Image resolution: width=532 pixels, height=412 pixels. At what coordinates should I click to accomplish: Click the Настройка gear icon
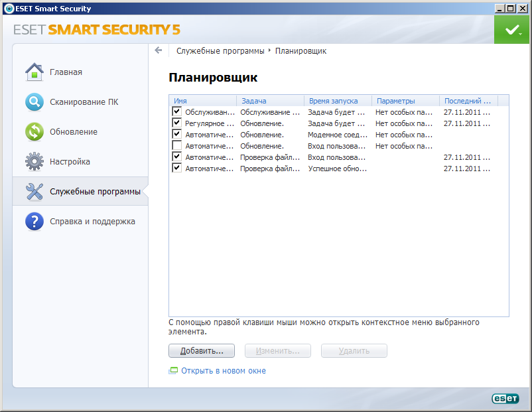pos(34,161)
